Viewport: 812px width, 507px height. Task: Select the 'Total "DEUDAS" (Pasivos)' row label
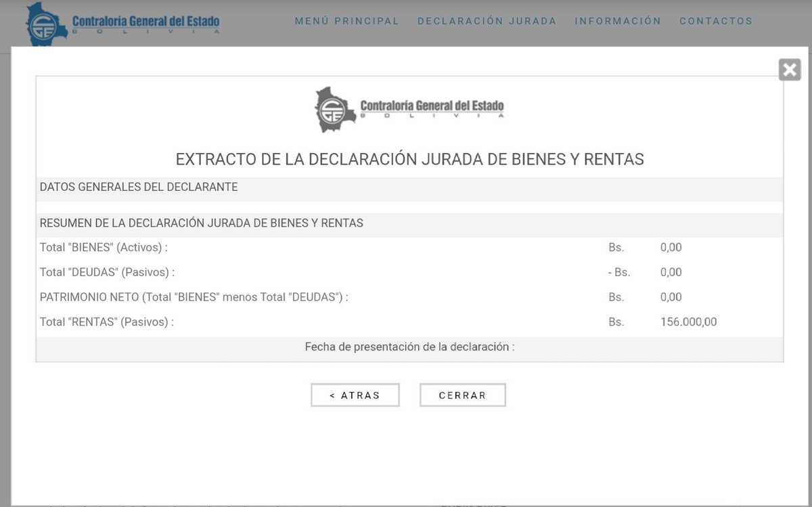pyautogui.click(x=107, y=272)
